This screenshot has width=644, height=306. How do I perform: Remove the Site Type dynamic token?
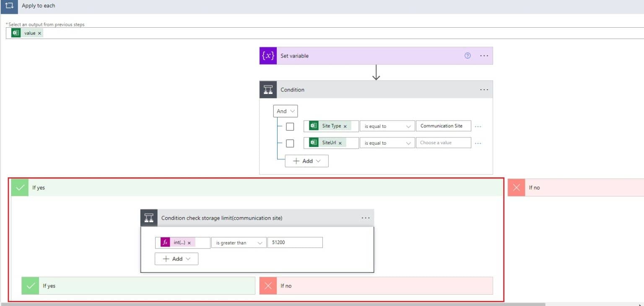click(x=345, y=126)
